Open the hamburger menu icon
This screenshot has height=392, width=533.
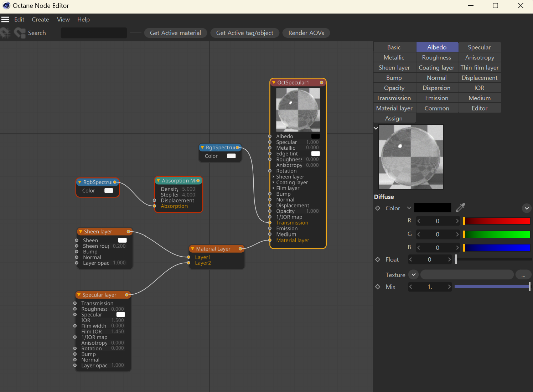point(5,19)
